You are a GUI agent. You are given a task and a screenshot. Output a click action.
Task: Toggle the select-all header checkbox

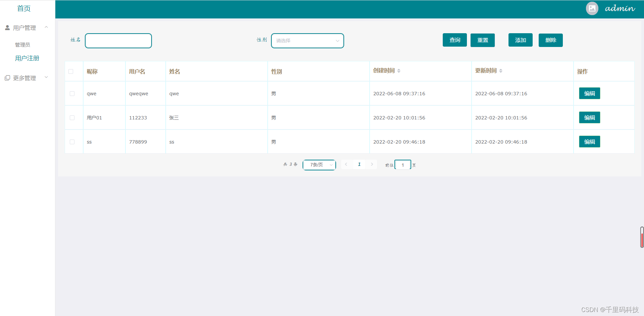click(x=71, y=71)
